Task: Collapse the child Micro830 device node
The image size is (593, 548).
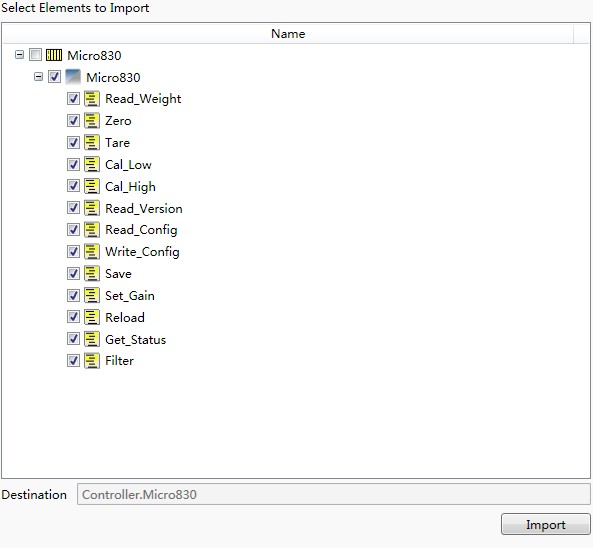Action: pyautogui.click(x=38, y=77)
